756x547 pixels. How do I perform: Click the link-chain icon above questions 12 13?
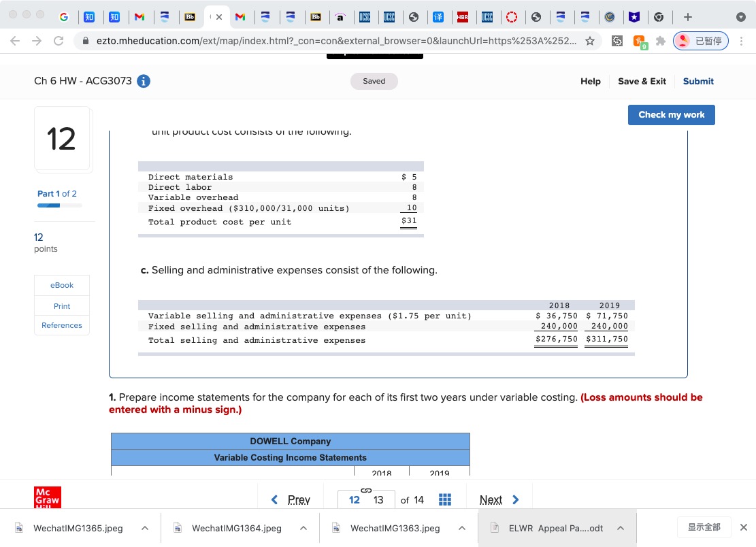pyautogui.click(x=366, y=490)
